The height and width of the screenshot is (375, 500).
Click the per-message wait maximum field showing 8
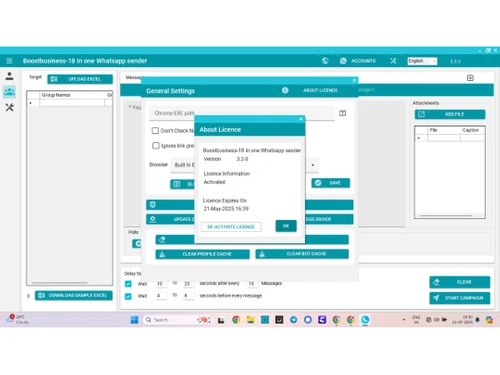point(188,296)
